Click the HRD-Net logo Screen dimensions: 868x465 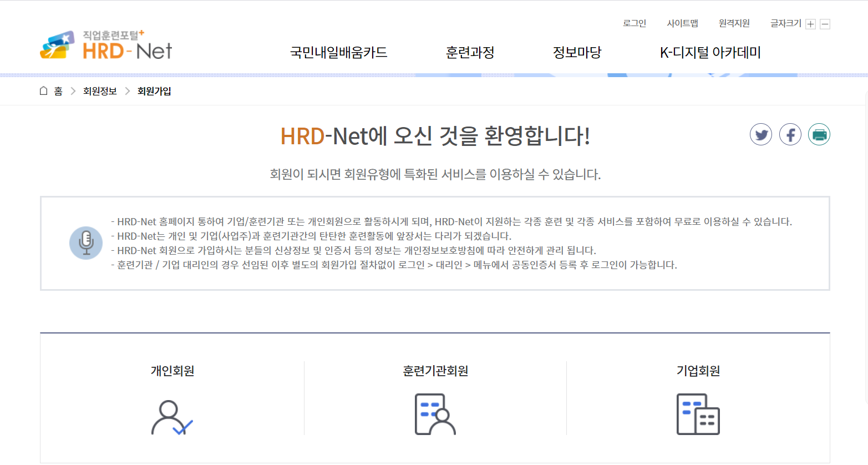tap(106, 45)
